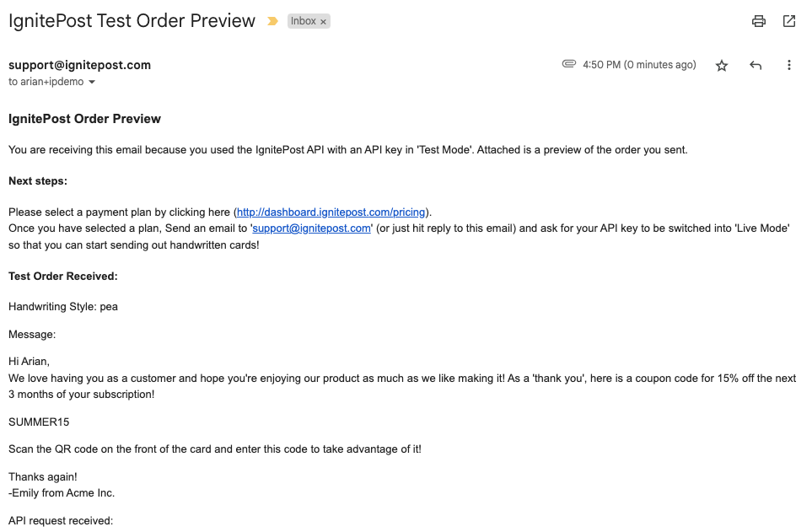
Task: Click the 'IgnitePost Order Preview' heading
Action: 84,119
